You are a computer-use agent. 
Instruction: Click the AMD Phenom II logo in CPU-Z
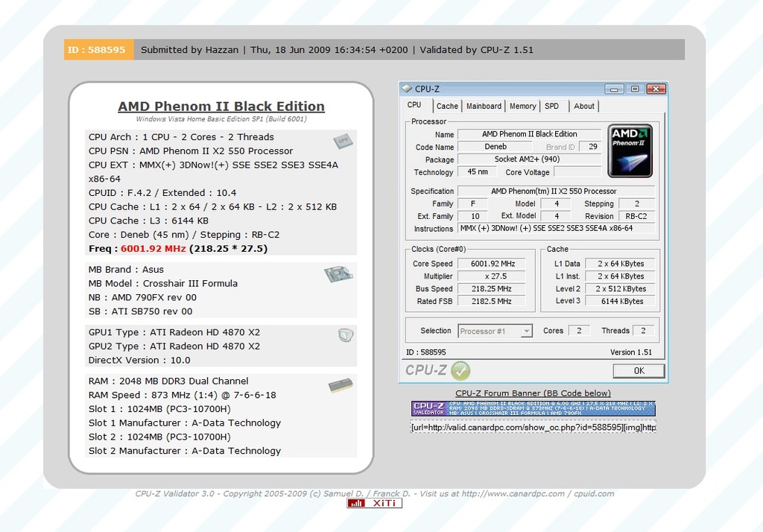click(630, 151)
